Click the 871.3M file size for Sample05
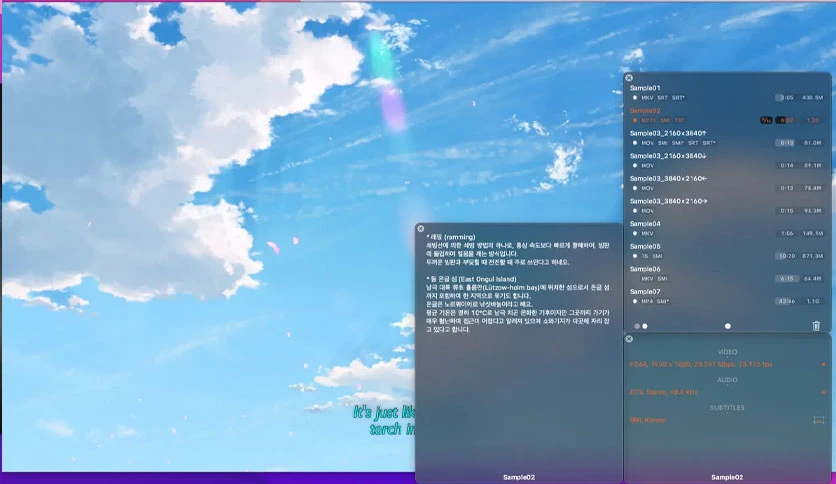 (x=812, y=256)
